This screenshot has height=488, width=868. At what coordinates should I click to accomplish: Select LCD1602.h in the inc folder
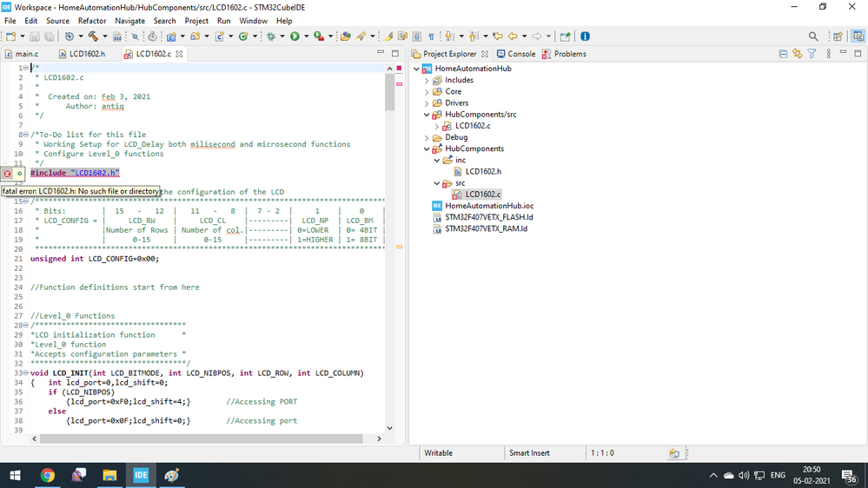click(x=477, y=172)
